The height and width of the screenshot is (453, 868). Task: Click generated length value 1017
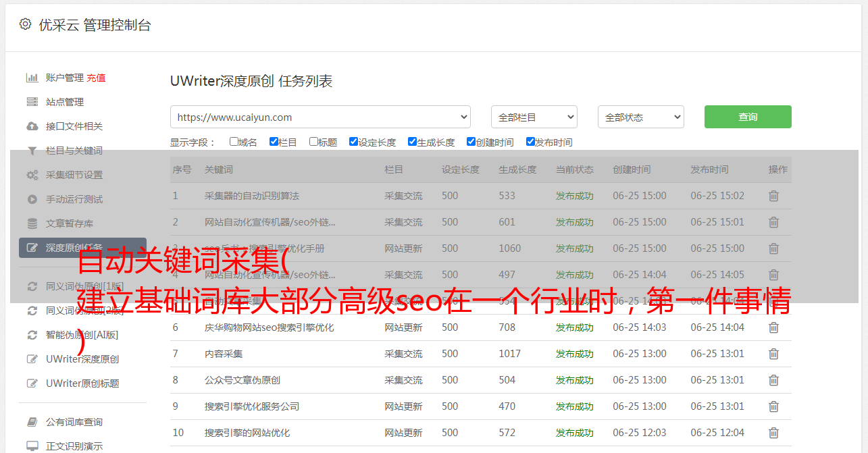coord(510,354)
